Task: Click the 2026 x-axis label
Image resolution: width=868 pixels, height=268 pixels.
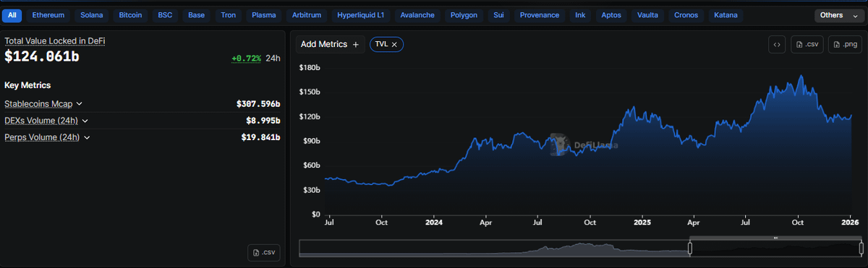Action: click(x=850, y=223)
